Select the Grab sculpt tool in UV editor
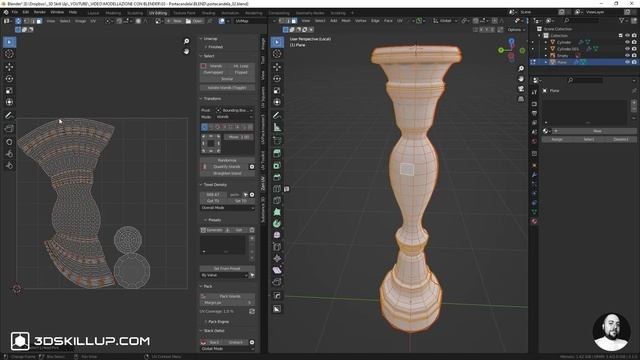 click(9, 142)
